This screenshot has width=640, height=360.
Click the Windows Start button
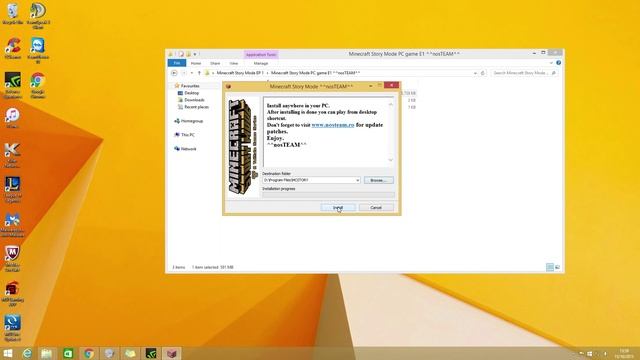(x=8, y=353)
